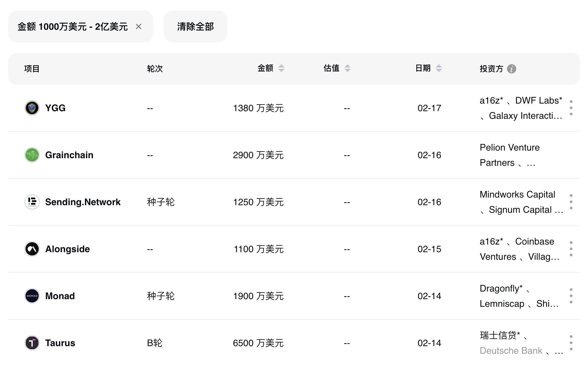Expand the investor list for YGG
This screenshot has width=588, height=366.
[x=571, y=108]
